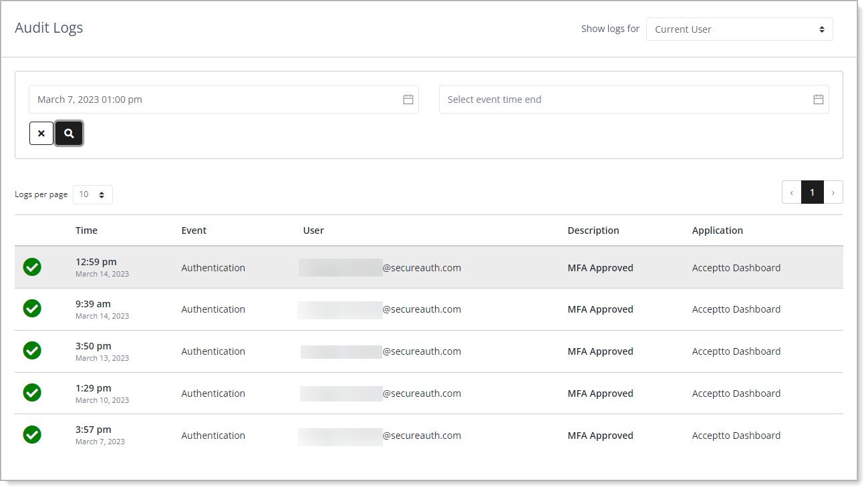The width and height of the screenshot is (868, 491).
Task: Click Authentication in the 9:39 am row
Action: pos(213,309)
